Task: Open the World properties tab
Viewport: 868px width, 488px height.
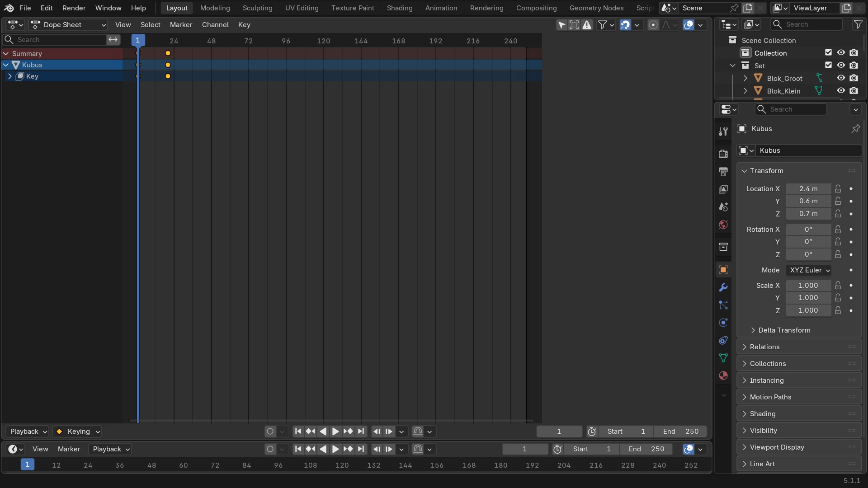Action: (x=723, y=225)
